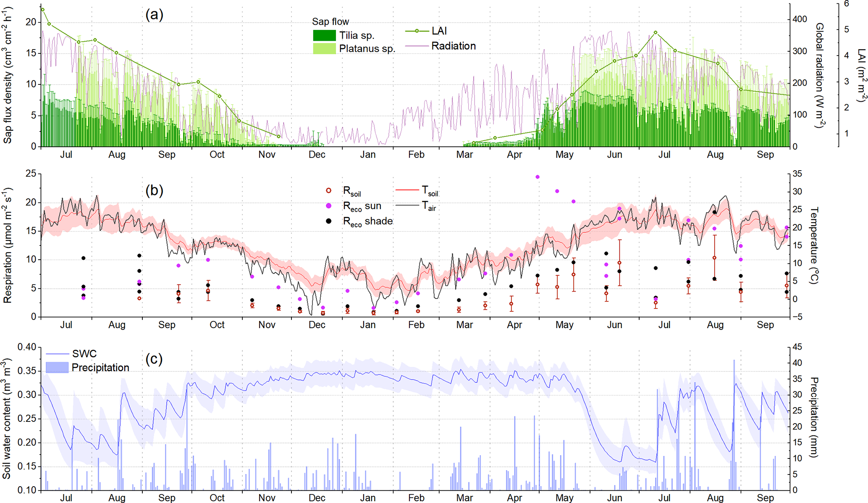Click the 'Global radiation (W m-2)' axis title
Screen dimensions: 868x503
tap(820, 75)
